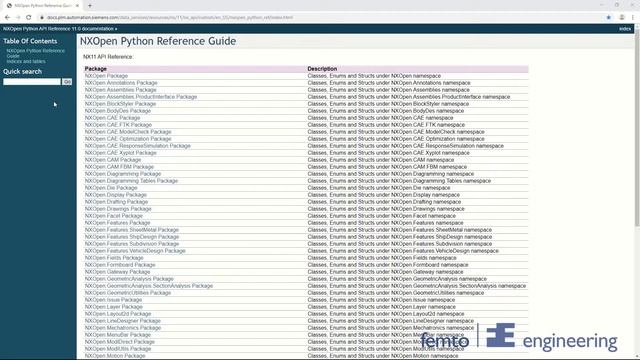Open NXOpen CAE ModelCheck Package link
This screenshot has height=360, width=640.
coord(128,132)
